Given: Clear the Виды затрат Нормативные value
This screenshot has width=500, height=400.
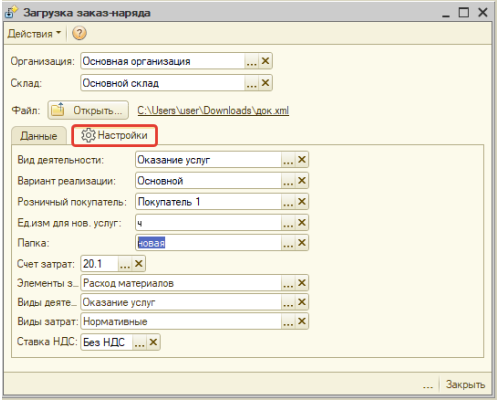Looking at the screenshot, I should (302, 321).
